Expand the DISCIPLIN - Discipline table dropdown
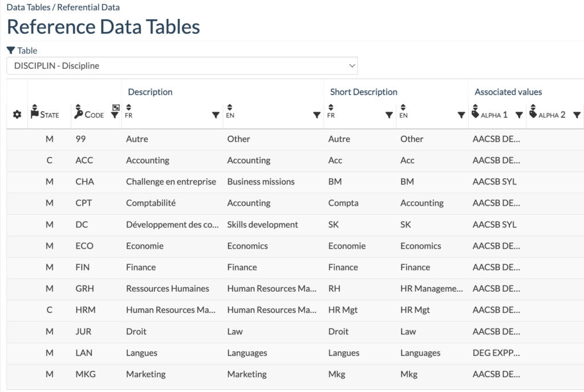Viewport: 584px width, 392px height. (182, 66)
